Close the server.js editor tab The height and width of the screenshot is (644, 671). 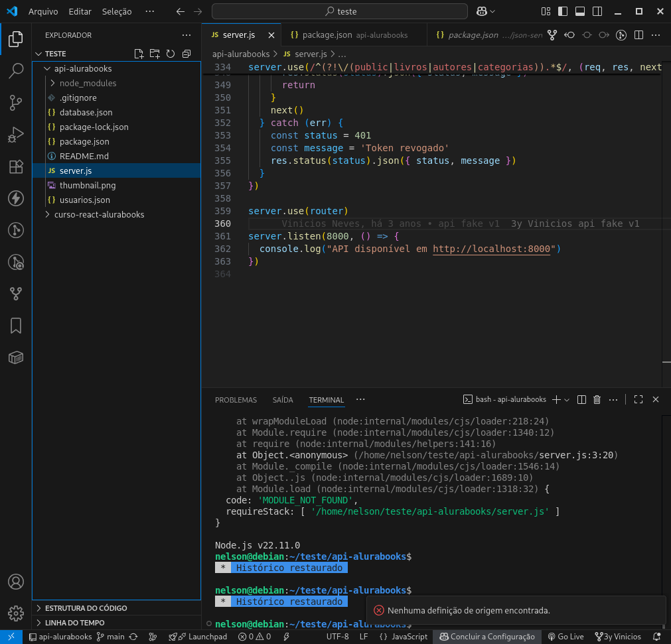click(x=271, y=35)
